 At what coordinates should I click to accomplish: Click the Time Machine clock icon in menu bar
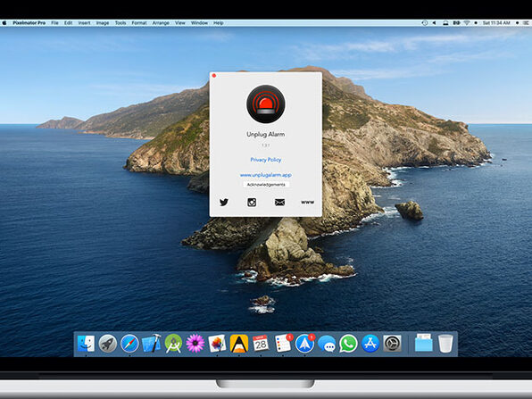[425, 23]
